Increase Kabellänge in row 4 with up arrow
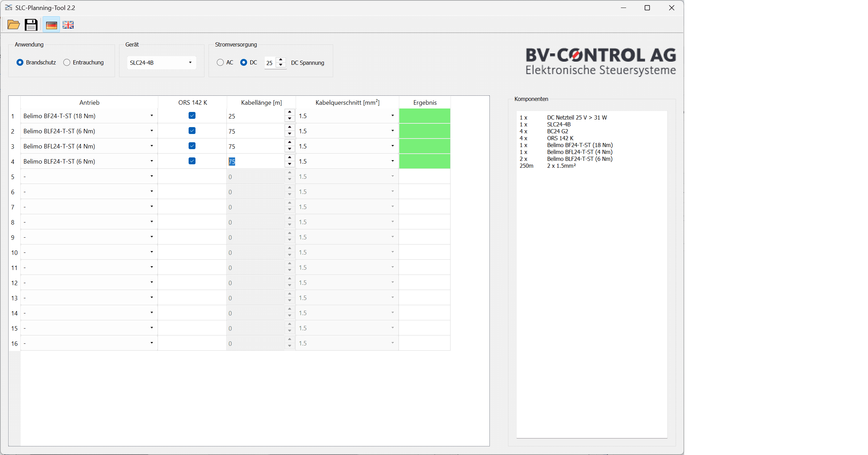Viewport: 868px width, 455px height. pos(290,158)
